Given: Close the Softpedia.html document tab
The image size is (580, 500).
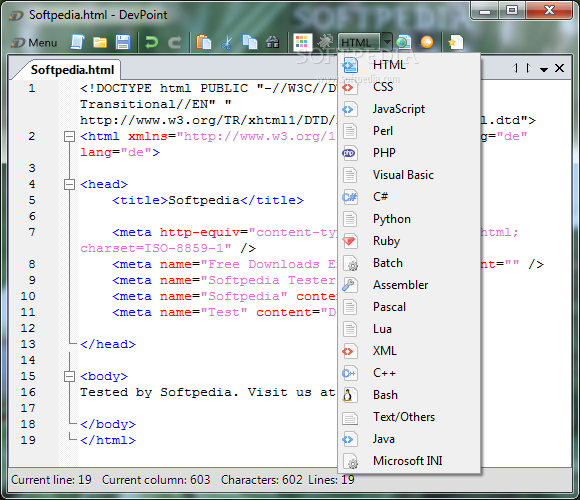Looking at the screenshot, I should tap(560, 68).
